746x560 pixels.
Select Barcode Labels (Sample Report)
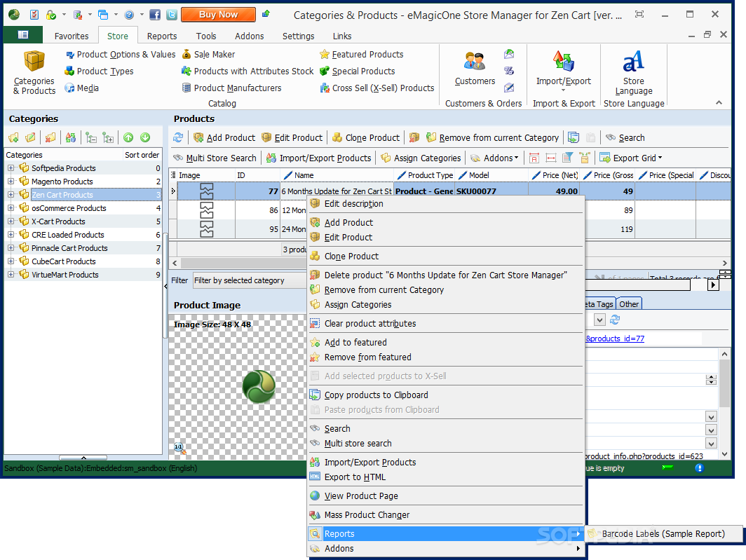click(664, 534)
